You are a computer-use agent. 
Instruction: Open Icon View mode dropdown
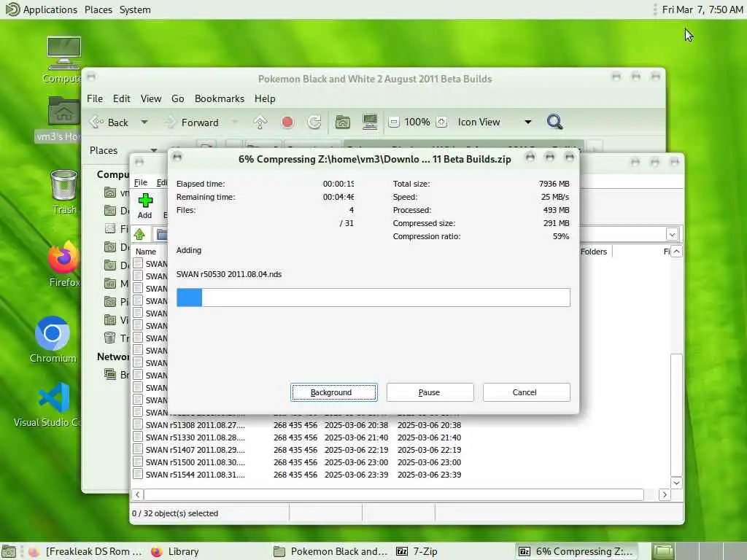[x=494, y=122]
